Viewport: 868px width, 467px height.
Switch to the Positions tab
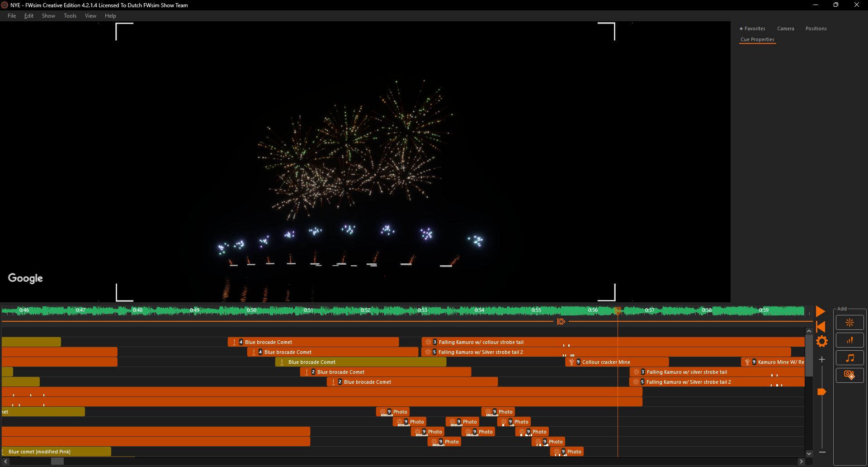pos(816,29)
